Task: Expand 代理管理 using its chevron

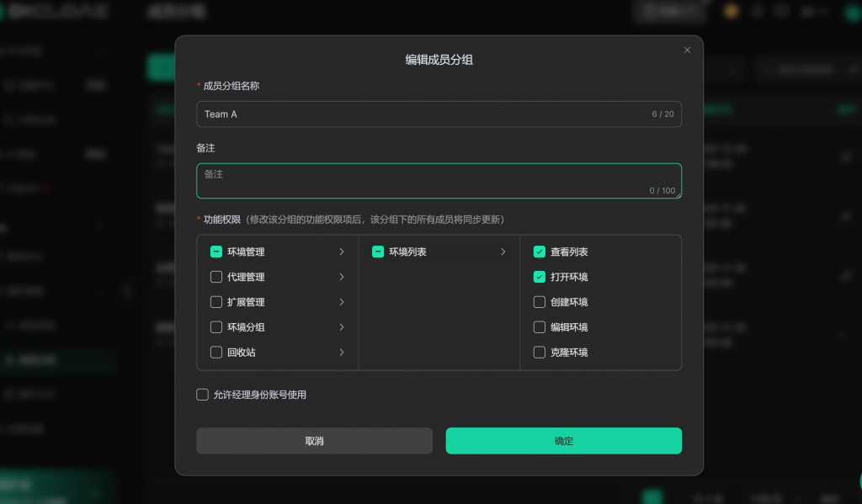Action: (x=341, y=277)
